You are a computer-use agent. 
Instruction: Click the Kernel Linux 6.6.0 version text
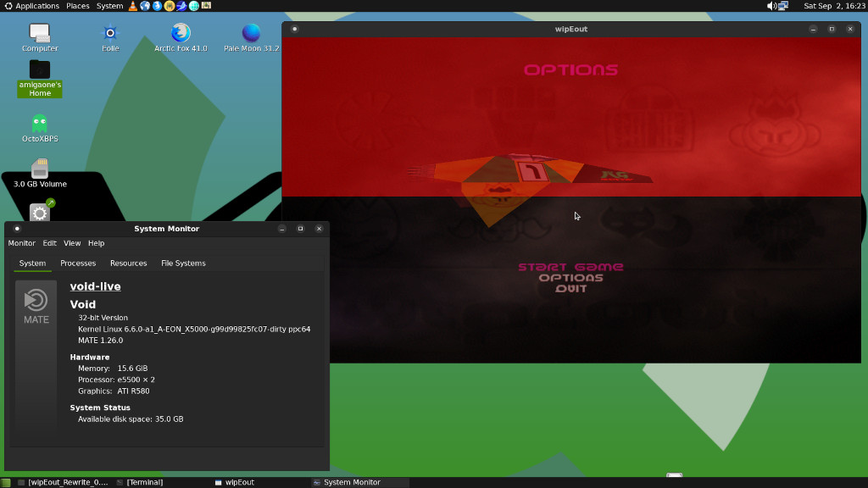[194, 330]
